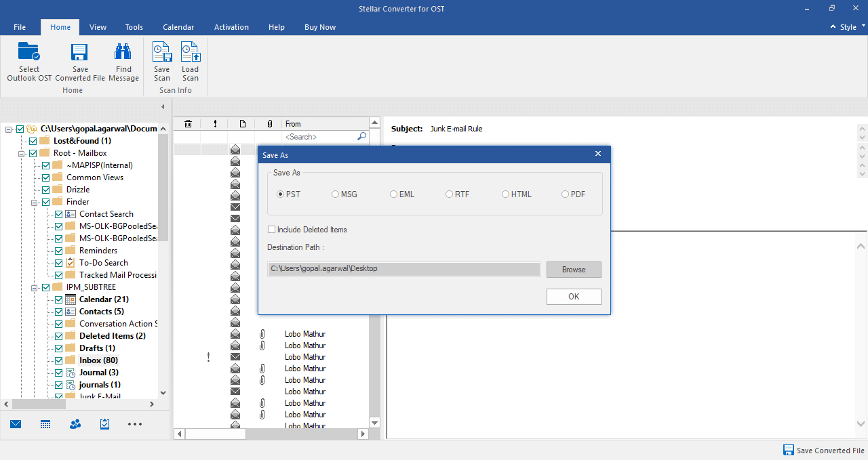Viewport: 868px width, 460px height.
Task: Click the trash can column header icon
Action: (188, 124)
